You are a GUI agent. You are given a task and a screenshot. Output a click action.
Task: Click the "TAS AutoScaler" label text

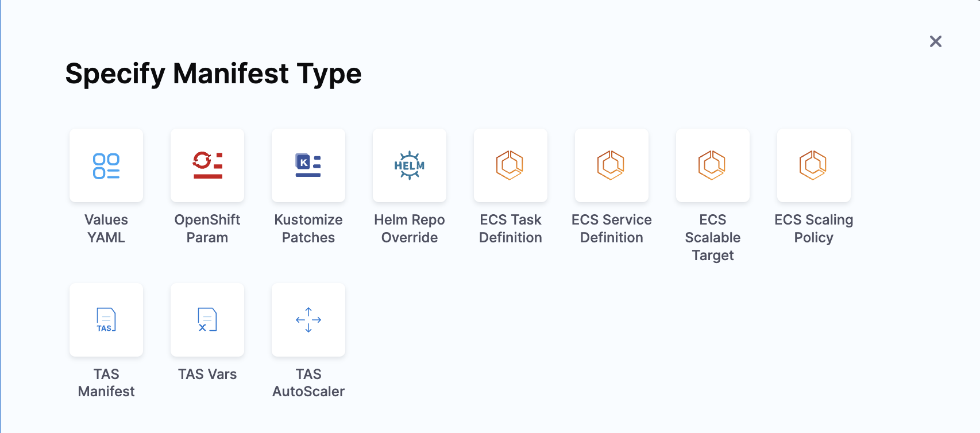point(308,383)
